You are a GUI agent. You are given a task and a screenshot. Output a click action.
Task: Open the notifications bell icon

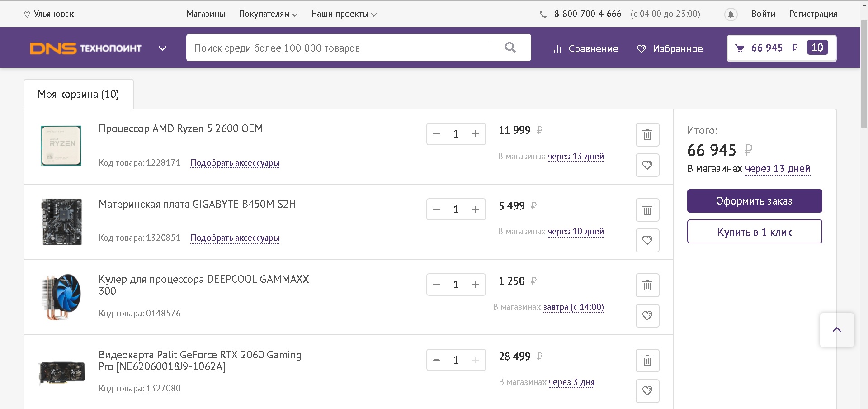731,14
